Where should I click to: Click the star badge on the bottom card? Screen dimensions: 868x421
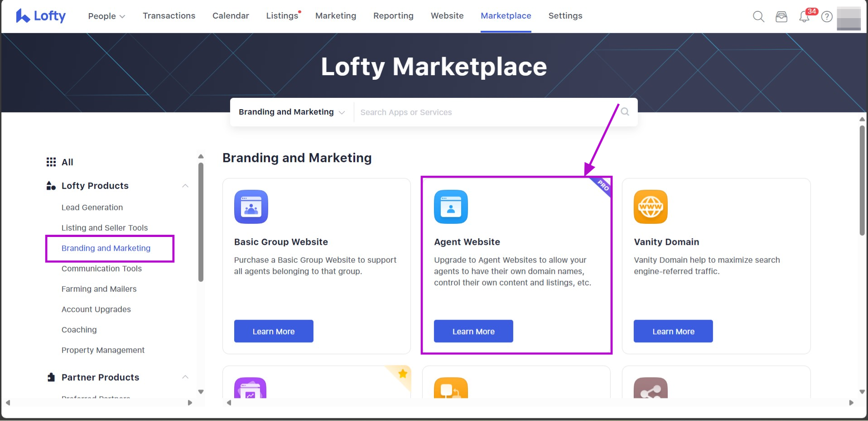402,374
